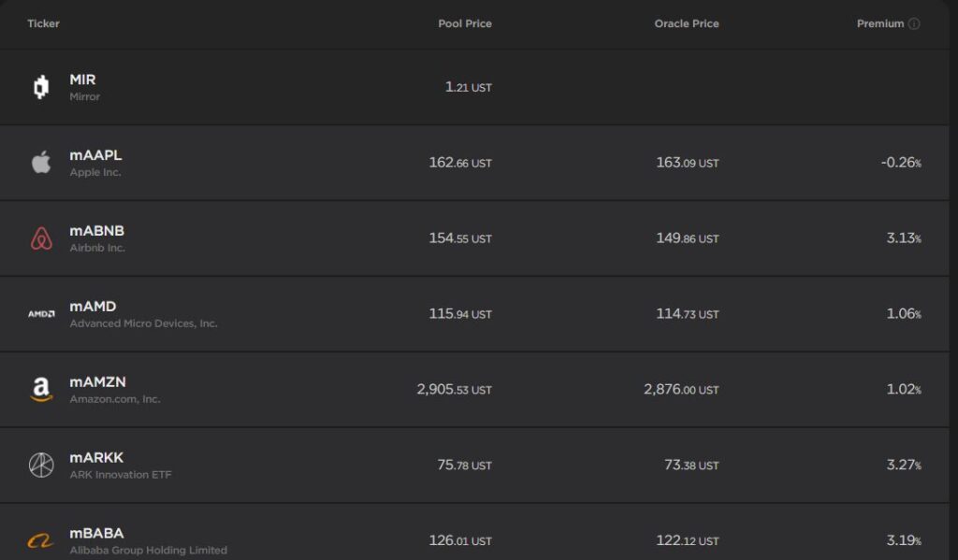Click mABNB premium value 3.13%
This screenshot has width=958, height=560.
point(905,238)
